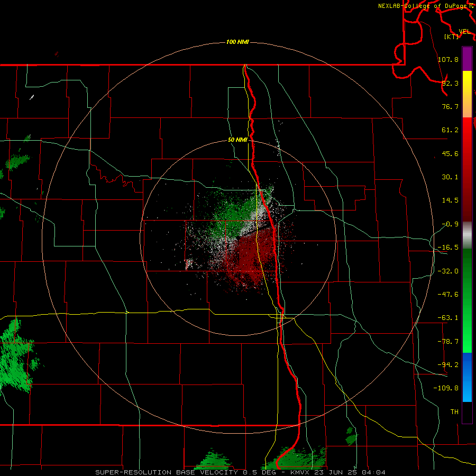This screenshot has width=476, height=476.
Task: Click the blue segment of the color bar
Action: 467,377
